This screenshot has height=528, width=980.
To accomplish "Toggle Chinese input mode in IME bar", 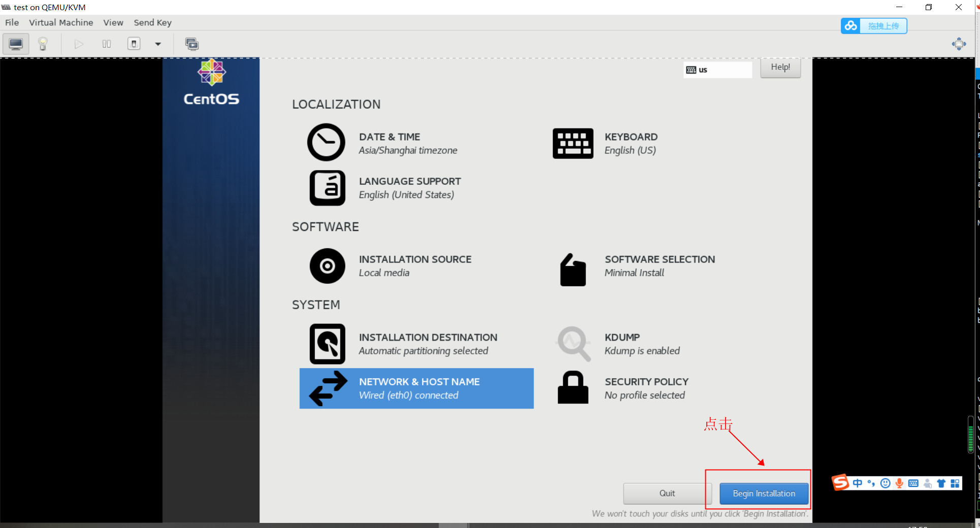I will coord(858,483).
